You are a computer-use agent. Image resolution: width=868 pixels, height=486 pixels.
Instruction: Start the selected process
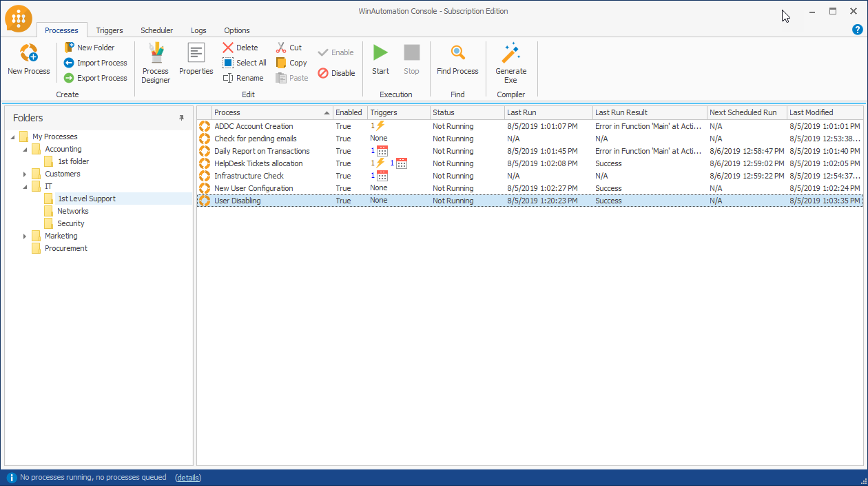[x=380, y=54]
